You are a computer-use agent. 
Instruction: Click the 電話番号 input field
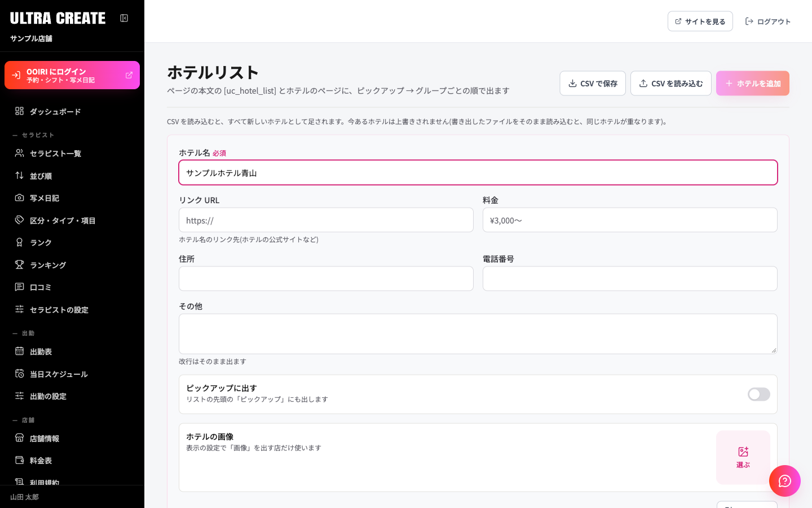point(630,279)
